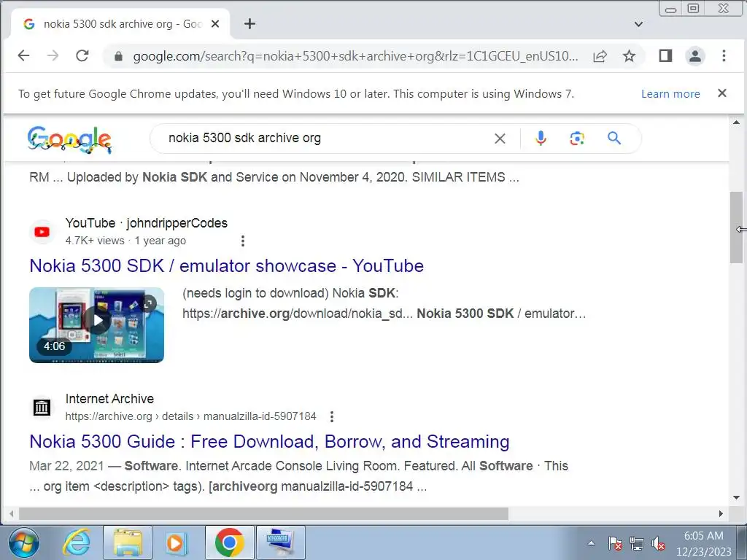Click the archive.org manualzilla URL breadcrumb
The image size is (747, 560).
click(x=190, y=416)
